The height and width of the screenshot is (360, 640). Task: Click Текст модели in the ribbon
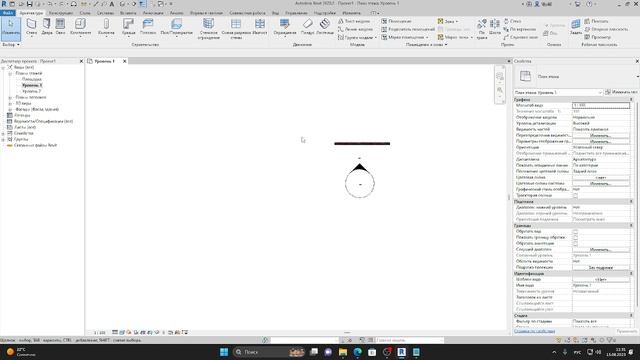click(354, 21)
